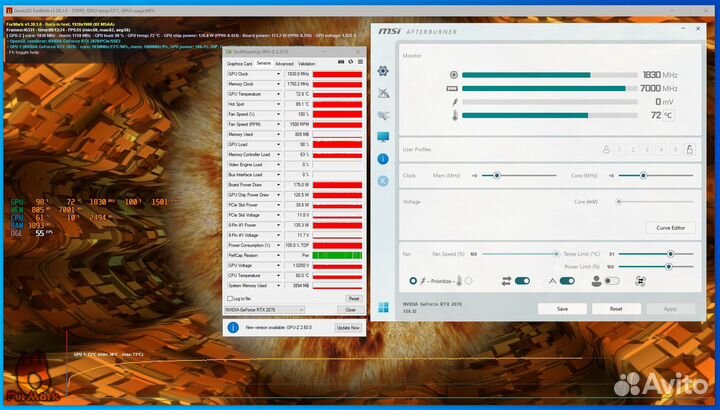Viewport: 720px width, 410px height.
Task: Select user profile slot 2
Action: pos(633,149)
